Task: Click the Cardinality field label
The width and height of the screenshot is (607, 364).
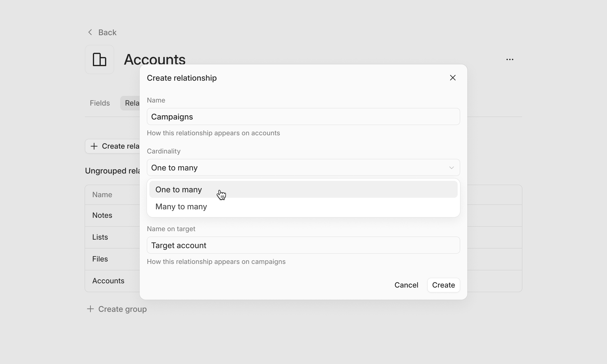Action: pos(164,151)
